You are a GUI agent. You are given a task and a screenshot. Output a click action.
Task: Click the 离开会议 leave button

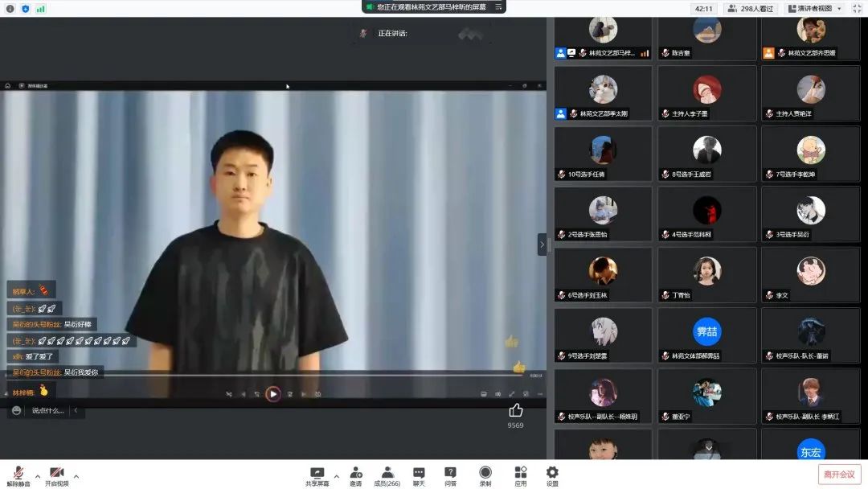click(x=839, y=475)
